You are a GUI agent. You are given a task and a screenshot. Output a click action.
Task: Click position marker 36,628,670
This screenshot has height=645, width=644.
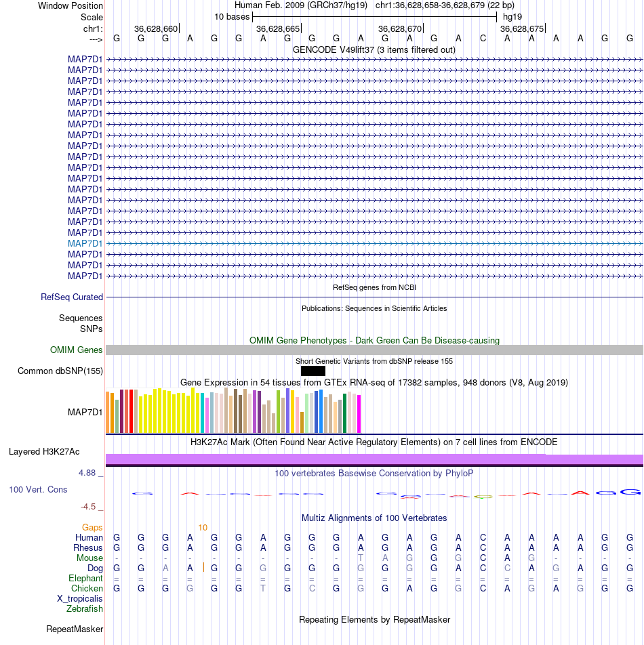tap(400, 28)
